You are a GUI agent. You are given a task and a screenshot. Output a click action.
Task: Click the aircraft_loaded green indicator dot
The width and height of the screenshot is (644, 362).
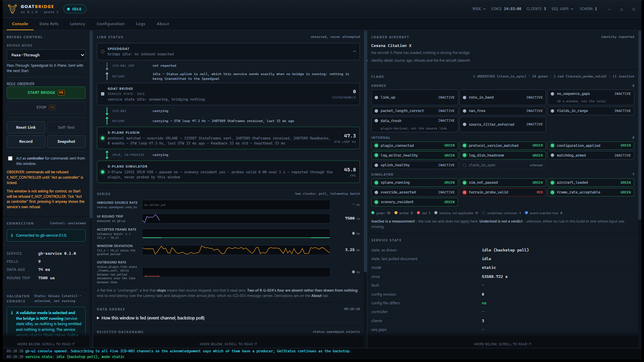(x=552, y=183)
